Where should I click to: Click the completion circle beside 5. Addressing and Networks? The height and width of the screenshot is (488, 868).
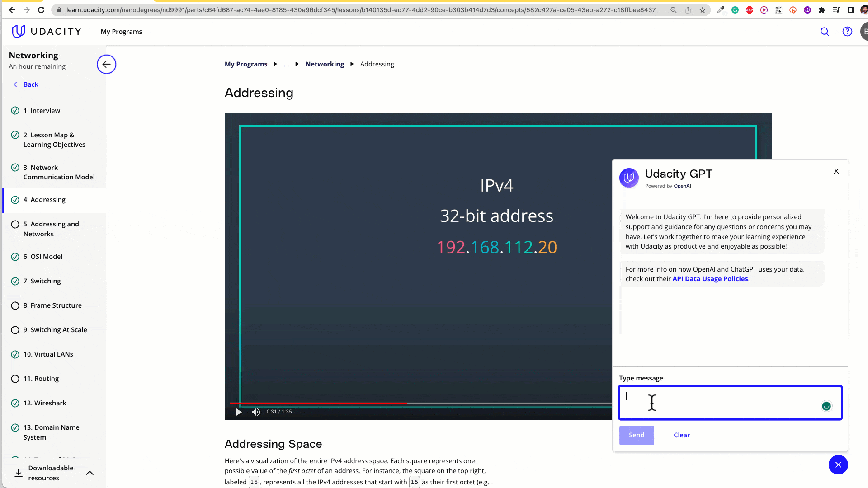pyautogui.click(x=15, y=224)
